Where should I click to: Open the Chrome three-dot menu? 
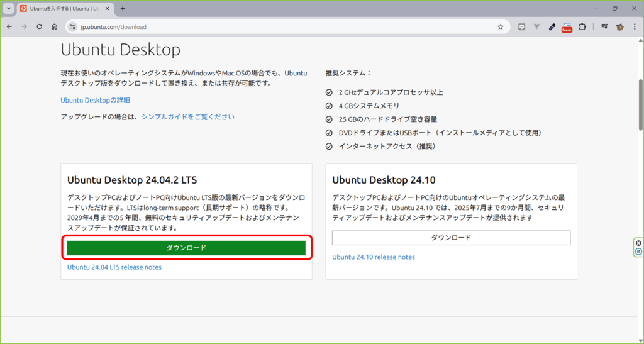click(x=635, y=26)
